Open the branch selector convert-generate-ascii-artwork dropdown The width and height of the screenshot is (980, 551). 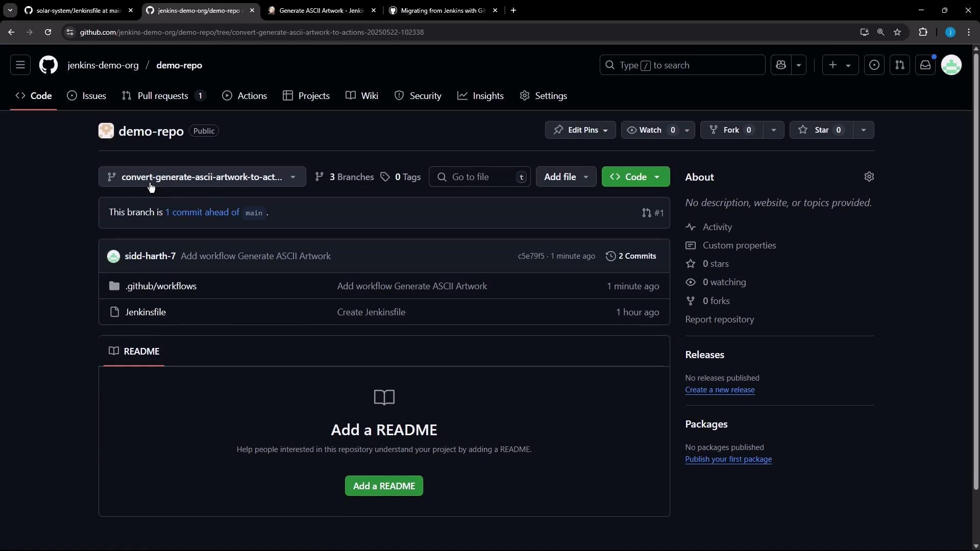[x=202, y=177]
